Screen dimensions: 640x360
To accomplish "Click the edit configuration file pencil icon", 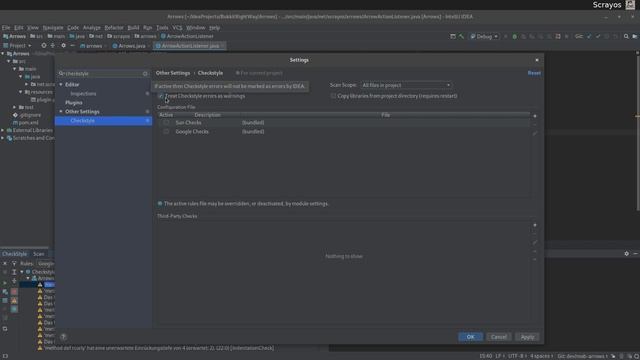I will pos(535,133).
